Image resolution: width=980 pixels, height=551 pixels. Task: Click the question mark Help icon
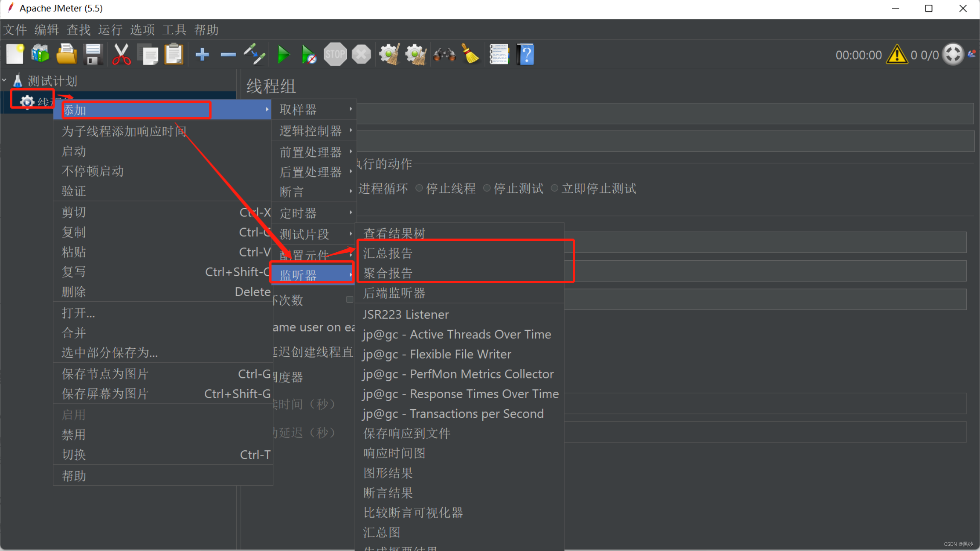[525, 55]
